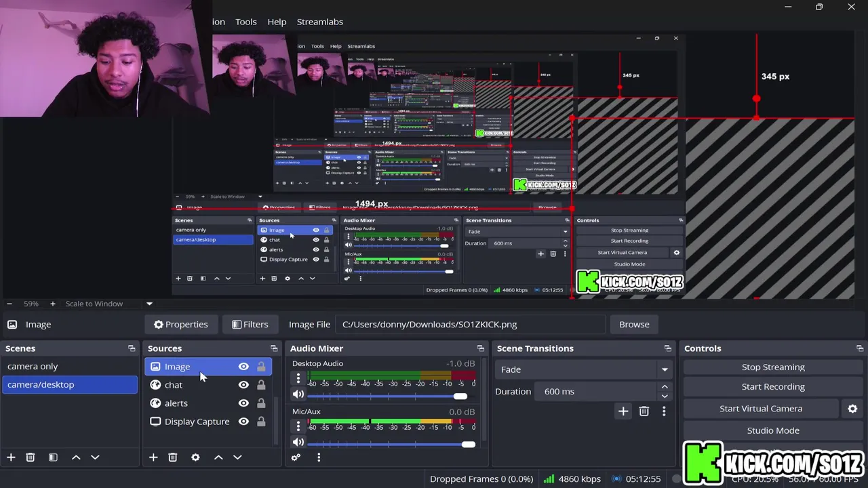868x488 pixels.
Task: Pop out the Audio Mixer dock
Action: (481, 348)
